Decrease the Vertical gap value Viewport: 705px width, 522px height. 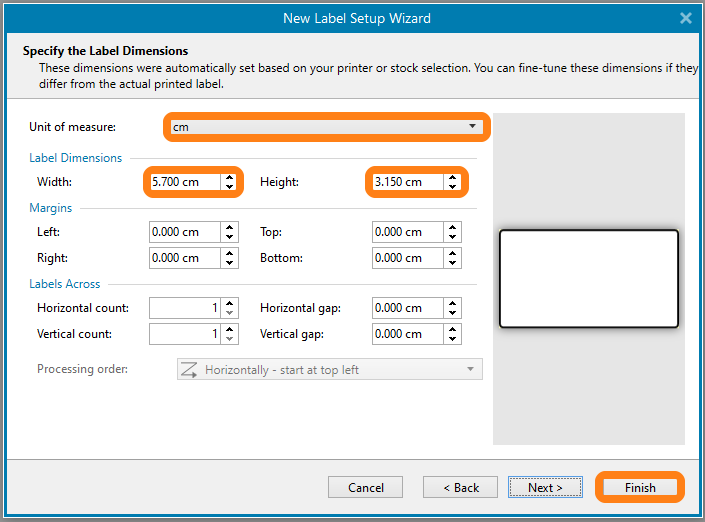pyautogui.click(x=453, y=339)
